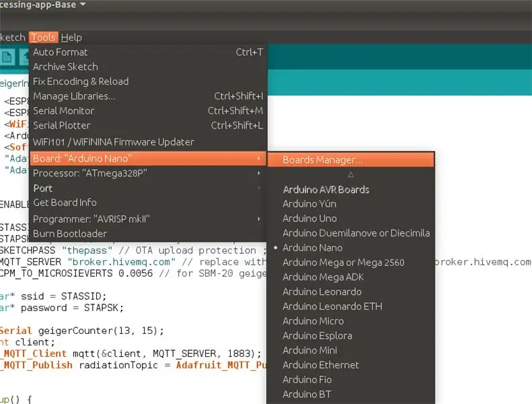Select Arduino Mini board
The height and width of the screenshot is (404, 532).
click(351, 350)
